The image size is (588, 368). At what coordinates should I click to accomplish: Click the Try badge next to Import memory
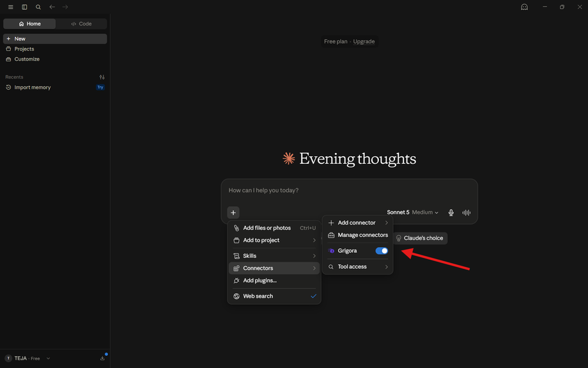100,87
